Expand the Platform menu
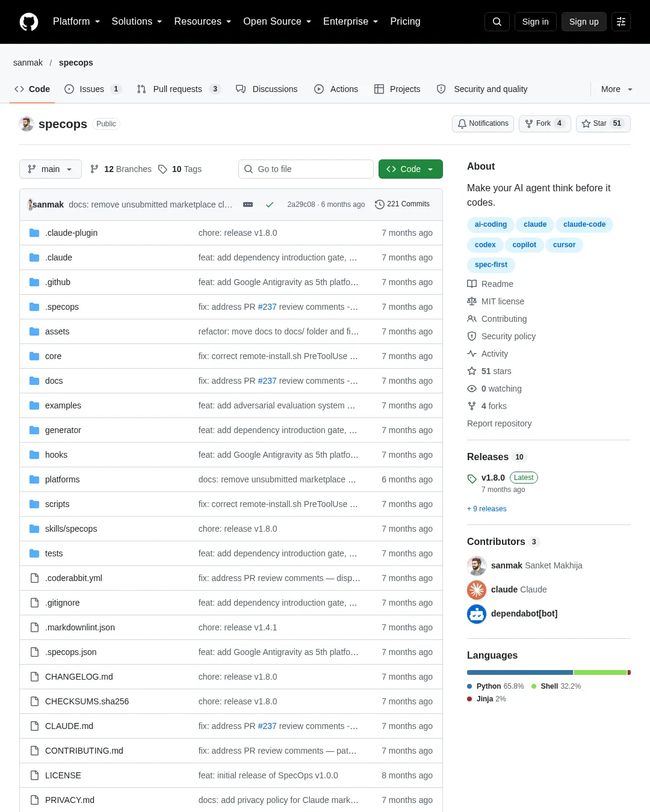 pos(76,22)
